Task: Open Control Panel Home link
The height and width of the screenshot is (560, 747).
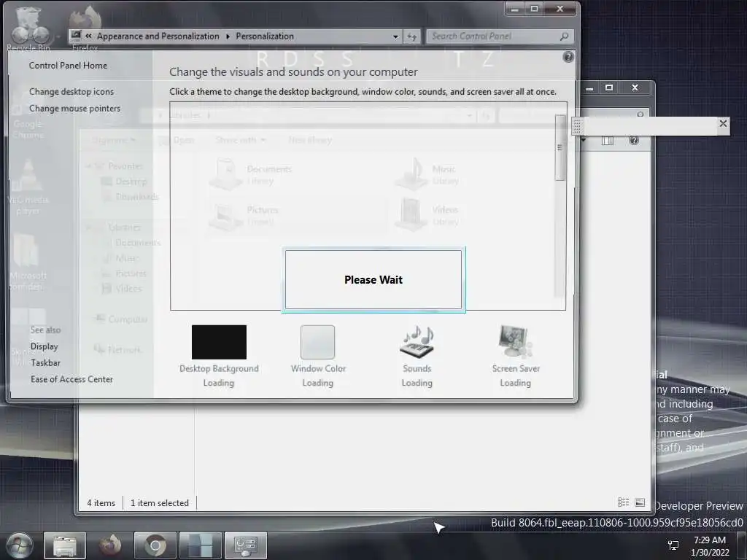Action: 68,65
